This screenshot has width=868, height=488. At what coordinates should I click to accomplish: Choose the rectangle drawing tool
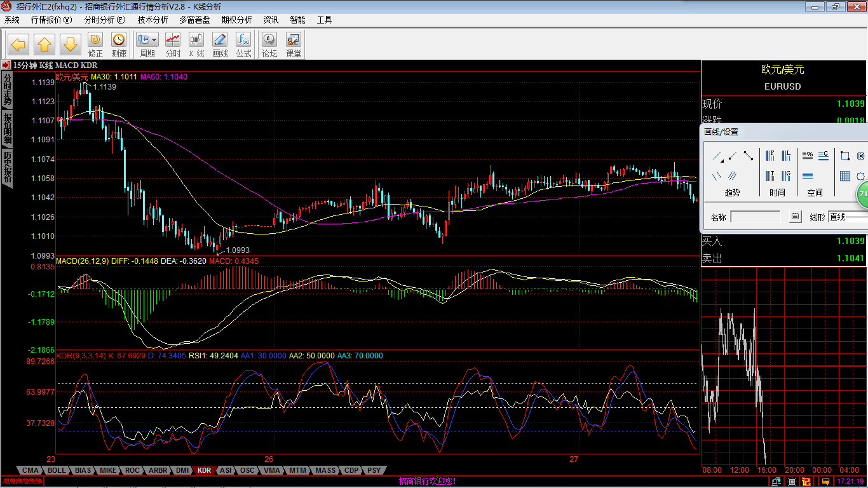click(x=845, y=156)
